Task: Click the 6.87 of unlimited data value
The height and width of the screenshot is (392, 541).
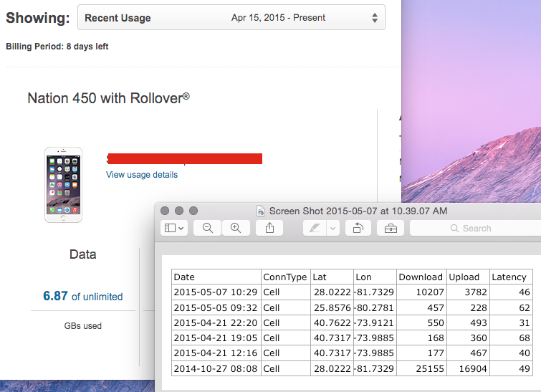Action: 83,296
